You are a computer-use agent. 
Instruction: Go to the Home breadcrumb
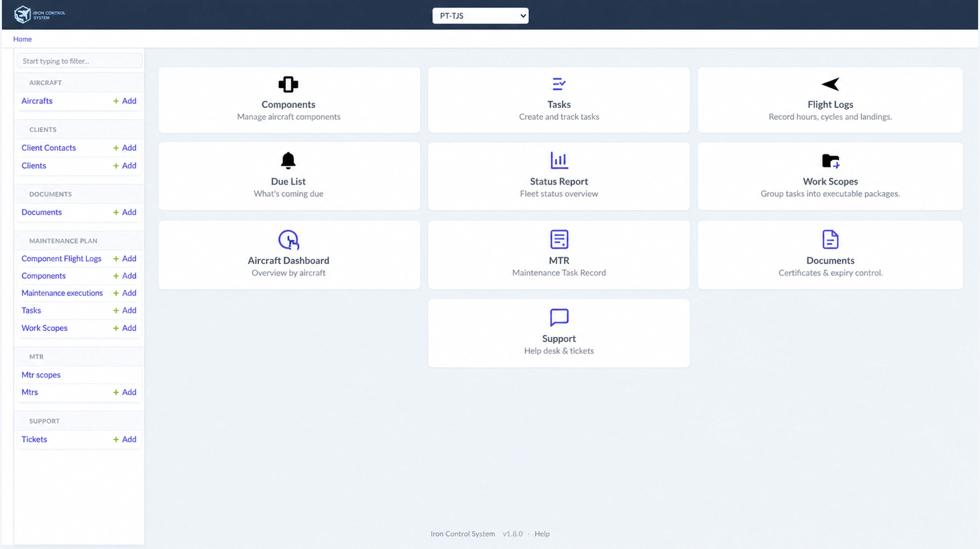click(23, 39)
